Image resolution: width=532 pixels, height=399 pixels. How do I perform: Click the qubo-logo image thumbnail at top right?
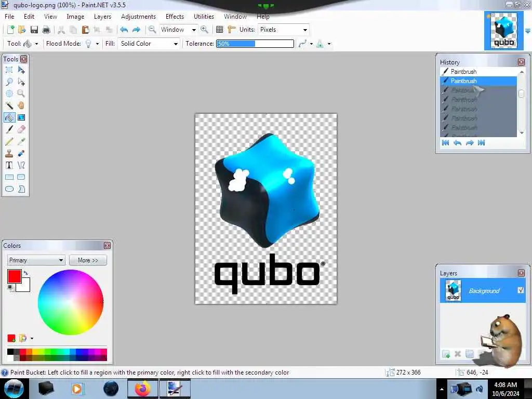tap(503, 31)
